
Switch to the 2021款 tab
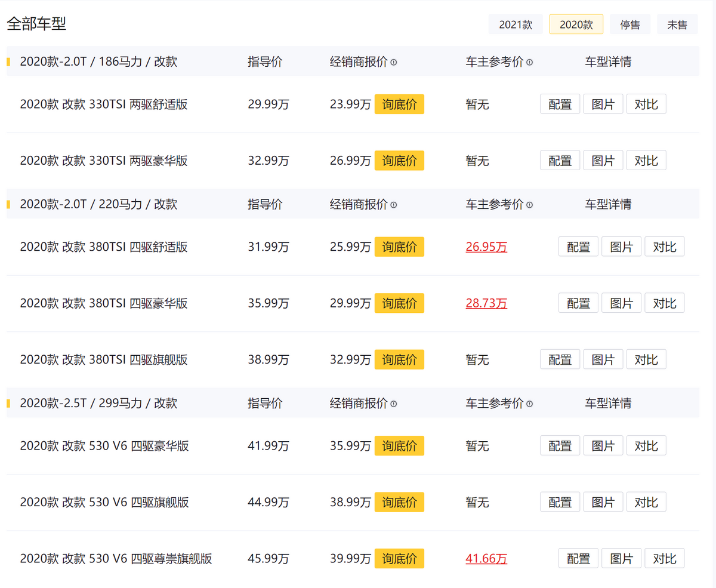click(516, 24)
